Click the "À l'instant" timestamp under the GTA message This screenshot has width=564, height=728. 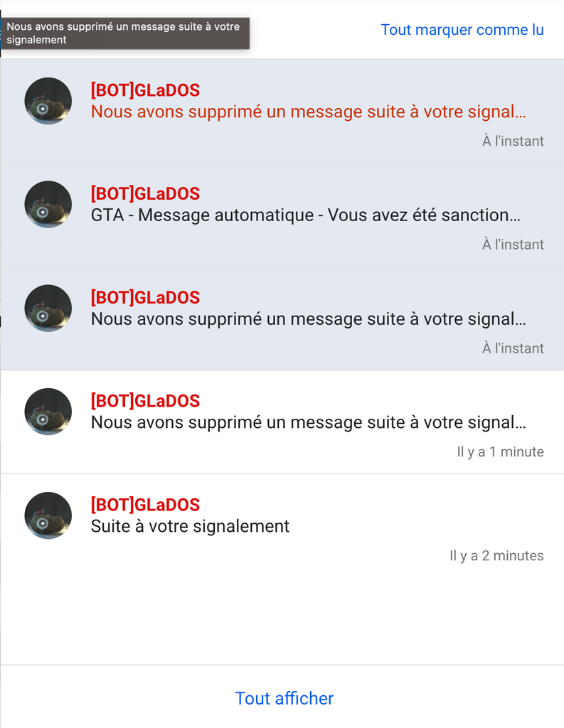click(513, 245)
